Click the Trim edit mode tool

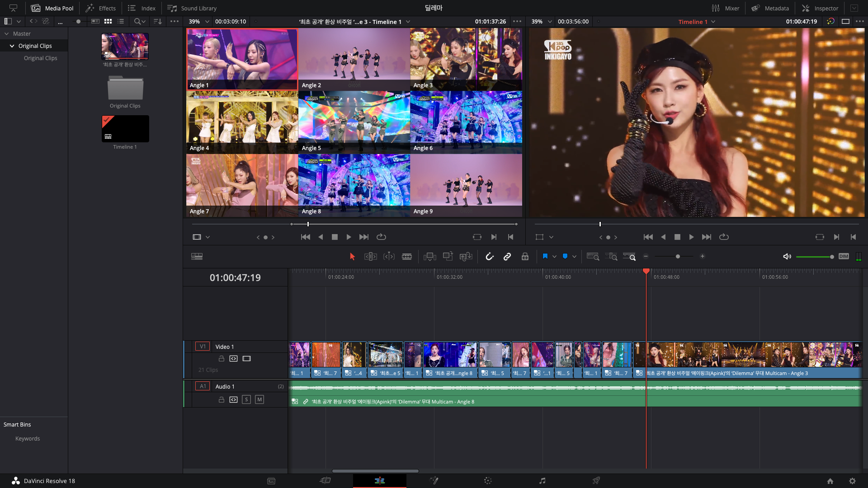[x=370, y=257]
